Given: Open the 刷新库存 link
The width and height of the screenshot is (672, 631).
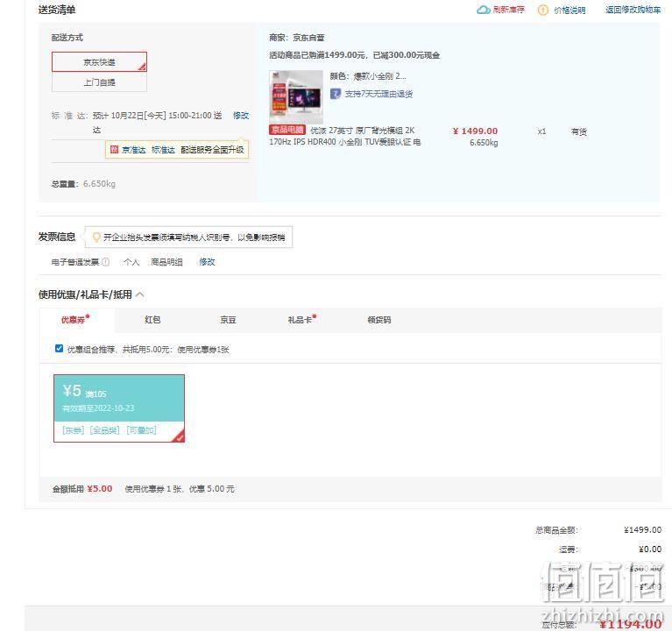Looking at the screenshot, I should point(508,10).
